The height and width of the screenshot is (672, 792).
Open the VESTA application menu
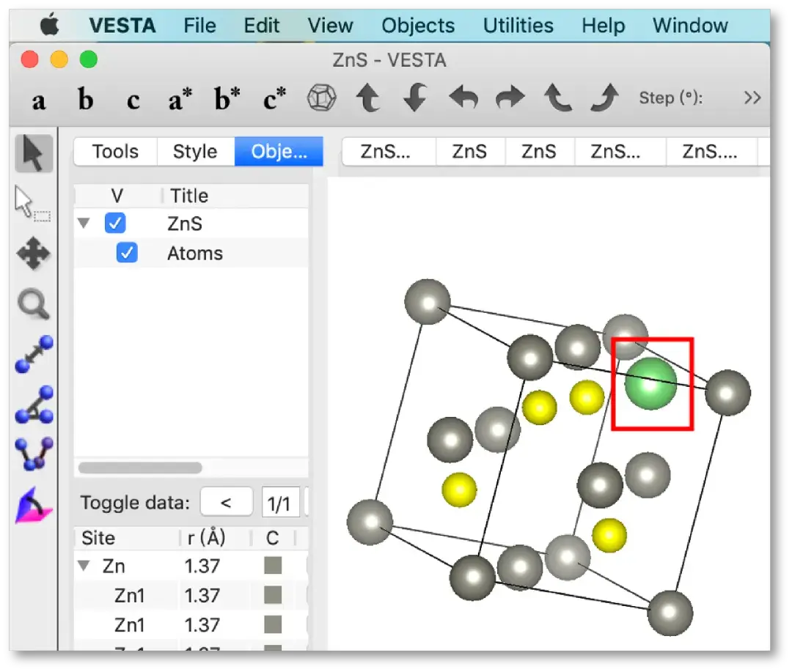coord(122,25)
